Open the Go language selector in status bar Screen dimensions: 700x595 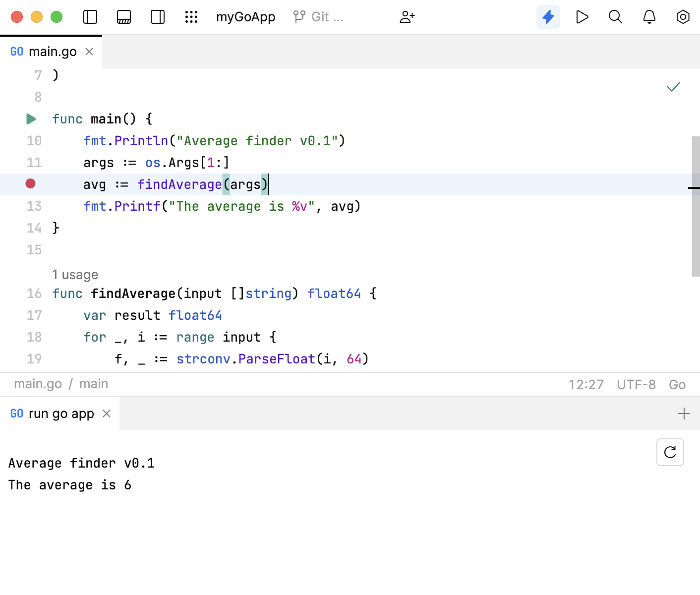[x=677, y=384]
